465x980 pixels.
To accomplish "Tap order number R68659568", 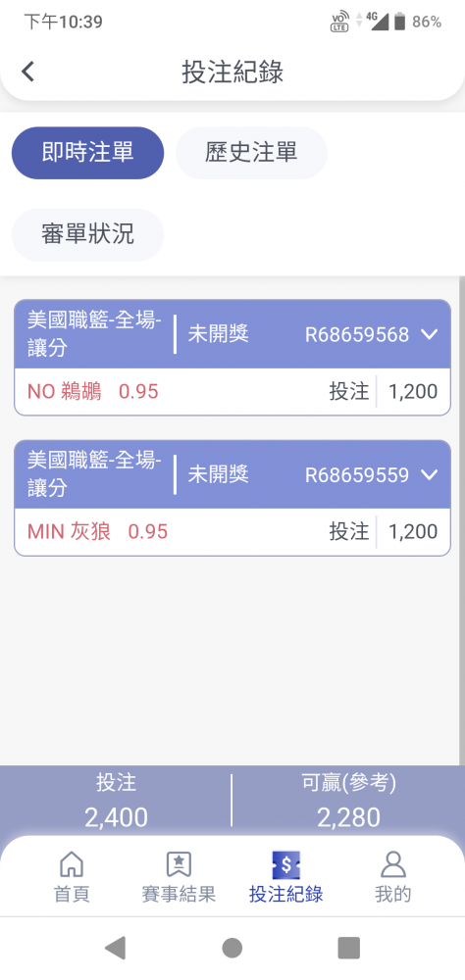I will pos(357,335).
